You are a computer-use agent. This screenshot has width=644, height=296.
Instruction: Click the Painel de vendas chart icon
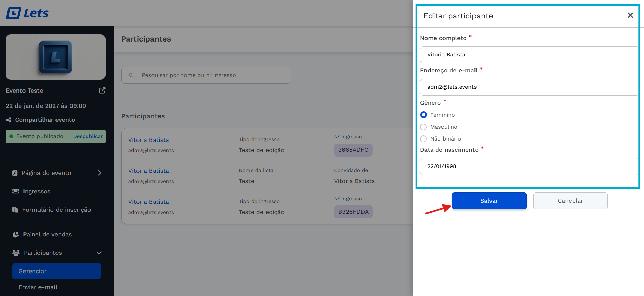[x=16, y=235]
